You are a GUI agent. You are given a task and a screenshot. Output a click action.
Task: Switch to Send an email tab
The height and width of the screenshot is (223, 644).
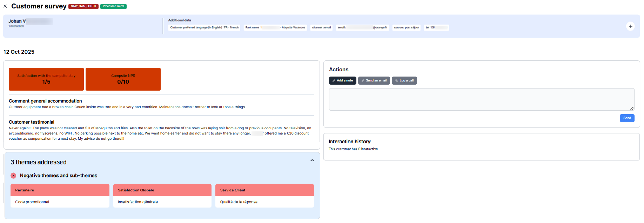374,80
